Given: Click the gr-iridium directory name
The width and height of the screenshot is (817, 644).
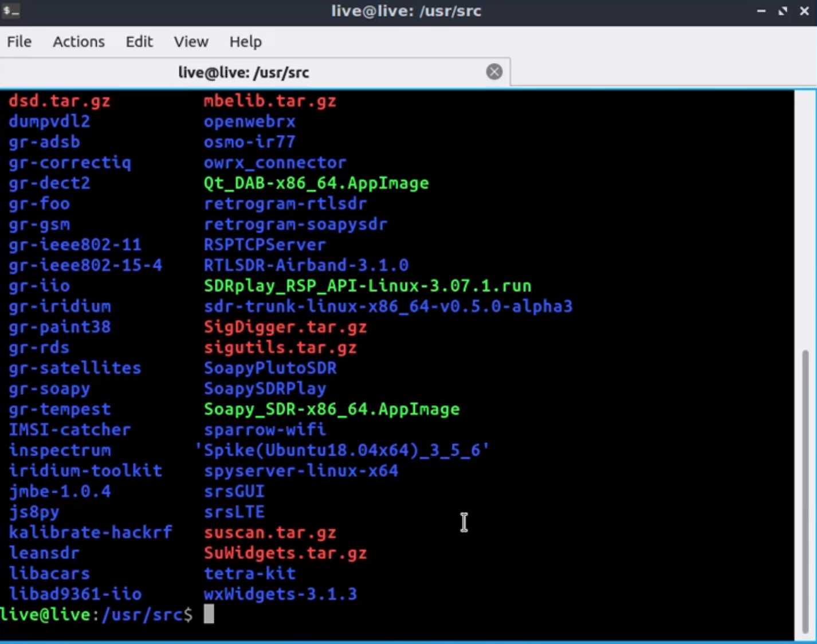Looking at the screenshot, I should point(60,307).
